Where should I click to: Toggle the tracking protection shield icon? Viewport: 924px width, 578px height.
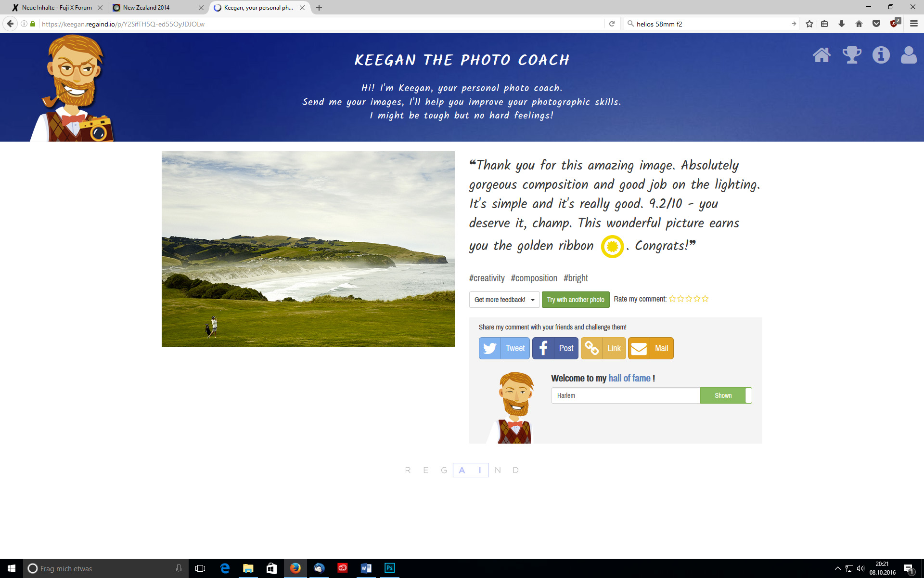point(894,24)
